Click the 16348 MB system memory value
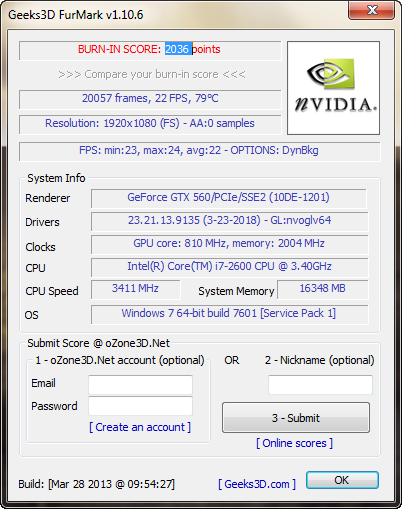This screenshot has width=402, height=509. pos(323,289)
